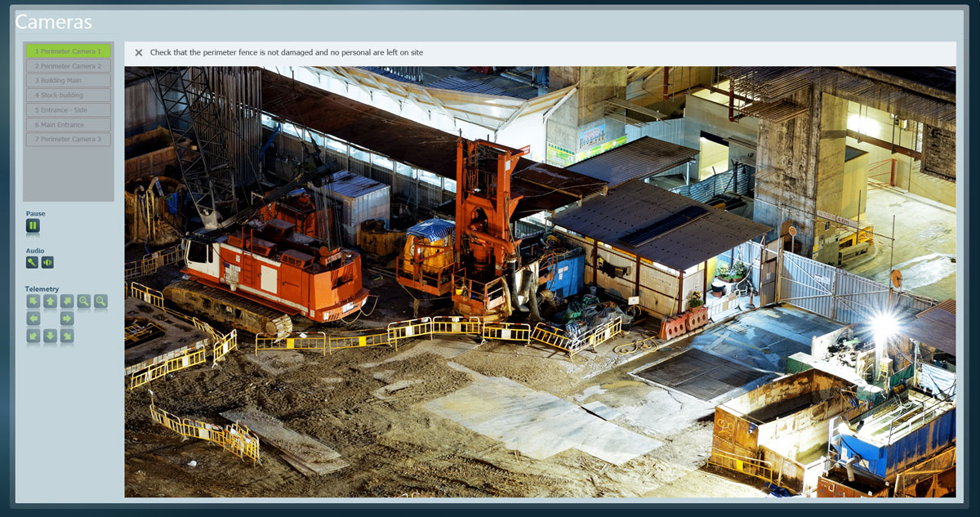This screenshot has width=980, height=517.
Task: Pan camera right with telemetry arrow
Action: [67, 319]
